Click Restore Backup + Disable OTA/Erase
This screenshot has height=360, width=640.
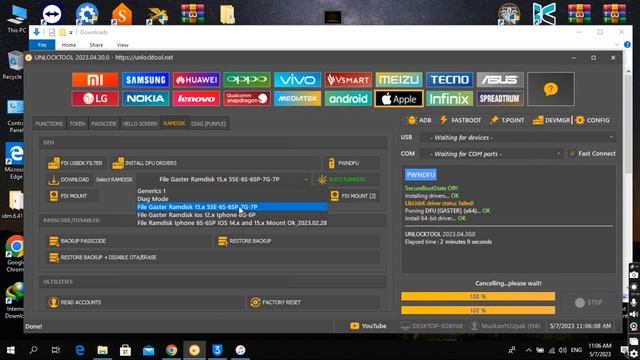click(213, 257)
